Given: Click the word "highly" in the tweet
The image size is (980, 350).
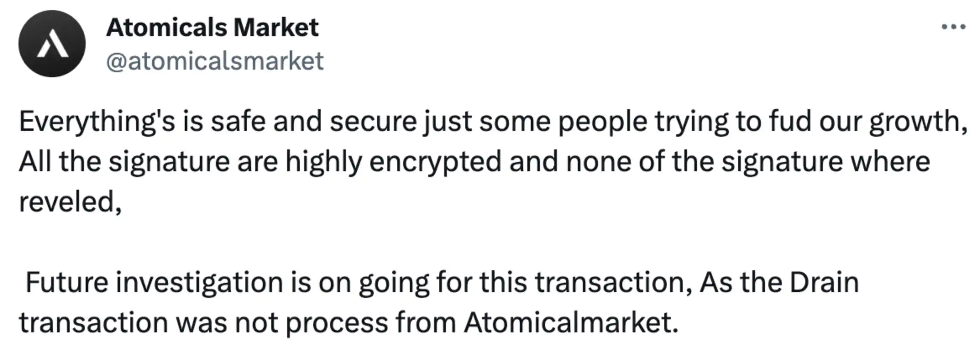Looking at the screenshot, I should [x=323, y=162].
